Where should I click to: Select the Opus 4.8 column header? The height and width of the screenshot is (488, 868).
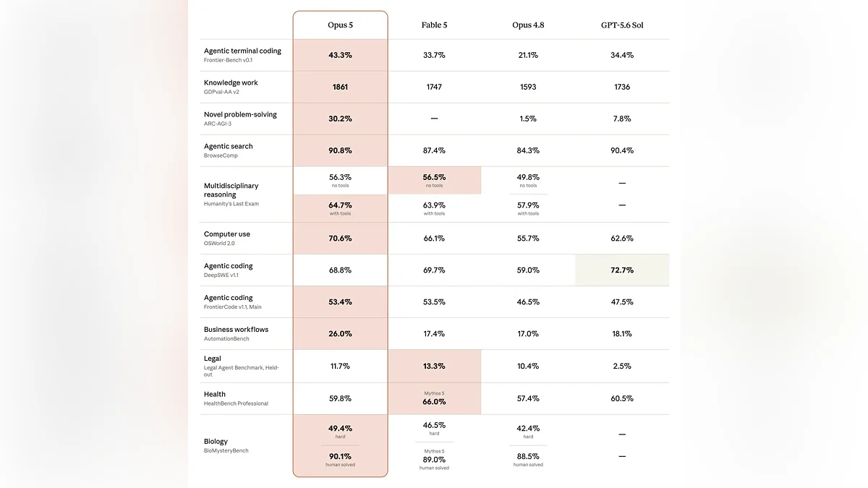(x=528, y=25)
